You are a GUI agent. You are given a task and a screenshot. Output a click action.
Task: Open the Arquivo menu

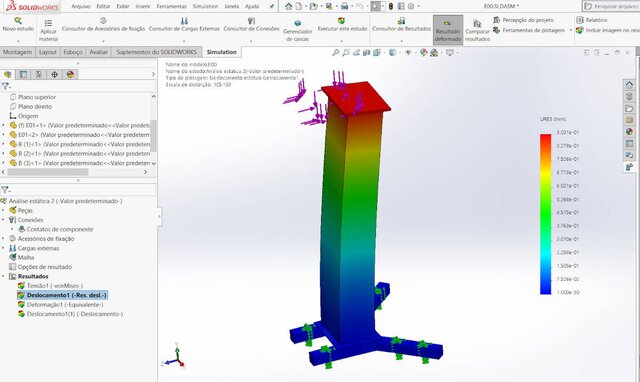[81, 6]
